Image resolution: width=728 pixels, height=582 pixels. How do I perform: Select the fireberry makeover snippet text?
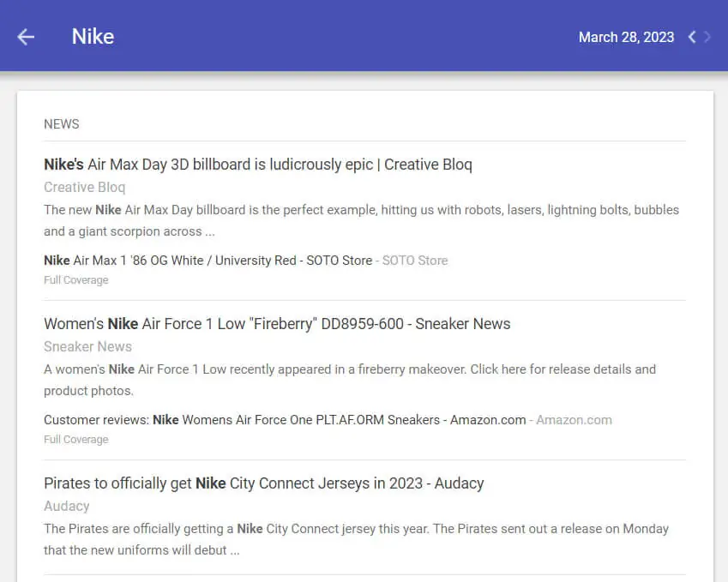coord(350,380)
